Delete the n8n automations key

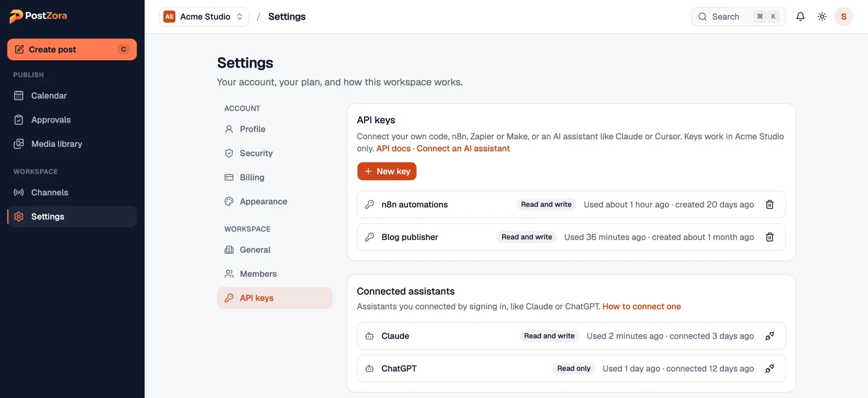tap(769, 204)
